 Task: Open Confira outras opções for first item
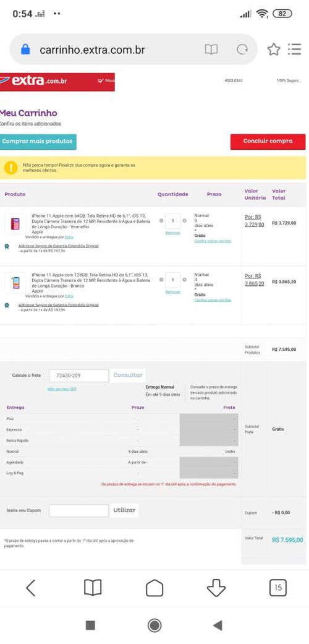click(213, 241)
